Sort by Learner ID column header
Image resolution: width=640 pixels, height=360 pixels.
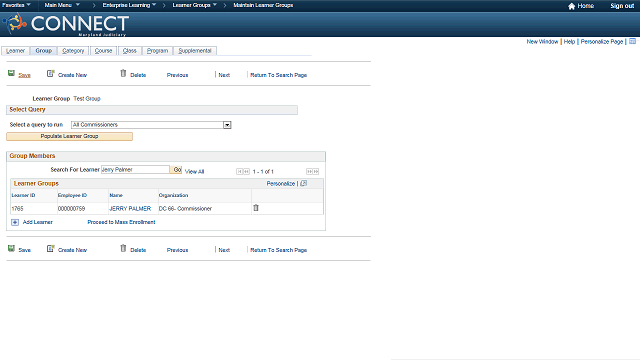(x=23, y=196)
